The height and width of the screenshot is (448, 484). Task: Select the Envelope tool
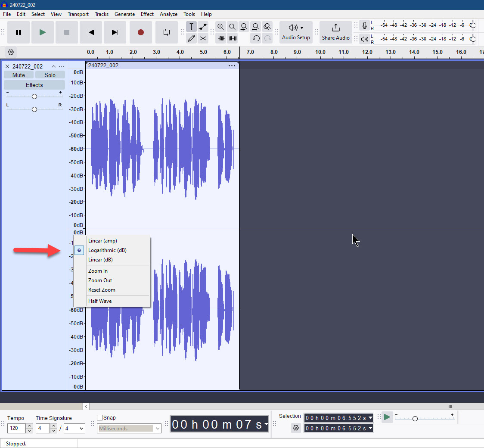point(203,27)
